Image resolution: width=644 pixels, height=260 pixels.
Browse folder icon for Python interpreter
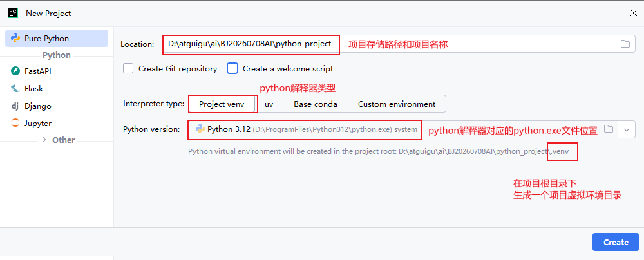(609, 129)
